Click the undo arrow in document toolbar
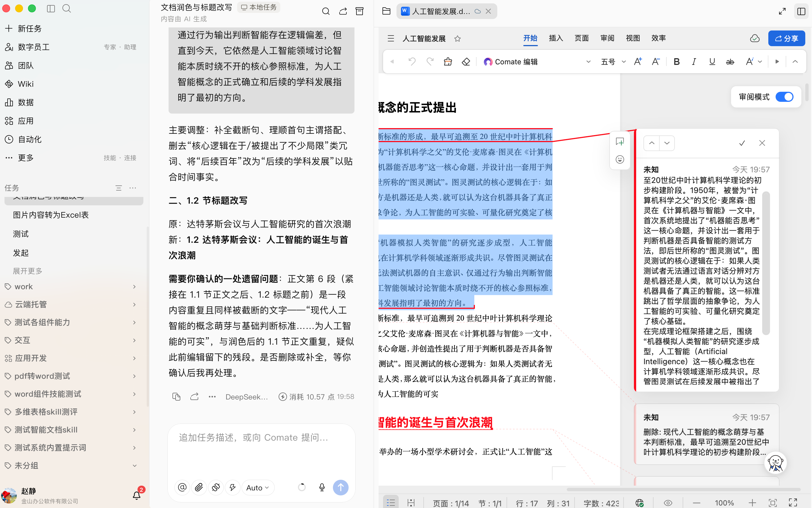This screenshot has height=508, width=812. pos(412,62)
